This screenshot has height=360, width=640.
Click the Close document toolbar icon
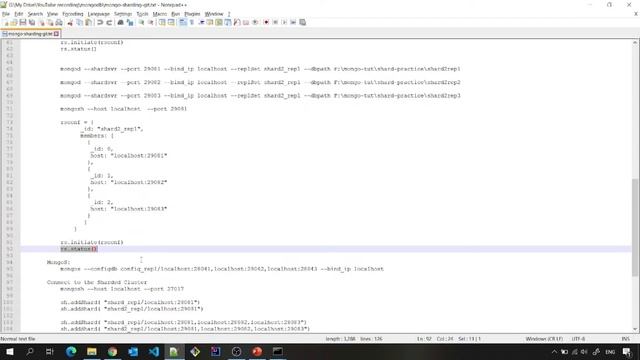41,22
